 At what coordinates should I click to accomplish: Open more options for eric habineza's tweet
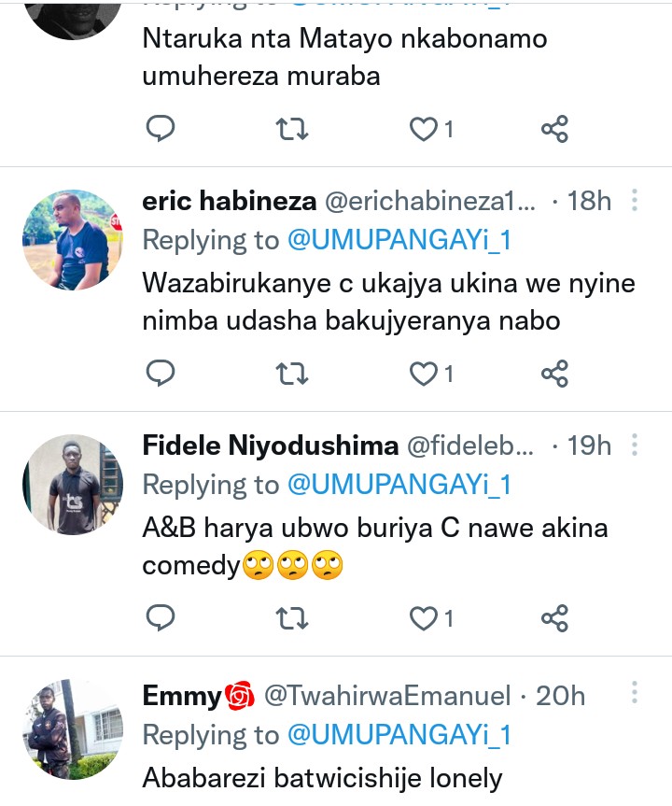coord(635,201)
